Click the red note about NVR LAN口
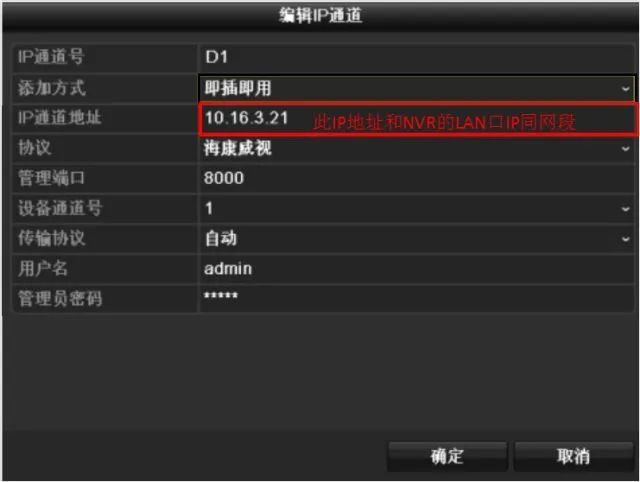This screenshot has height=482, width=640. (444, 122)
